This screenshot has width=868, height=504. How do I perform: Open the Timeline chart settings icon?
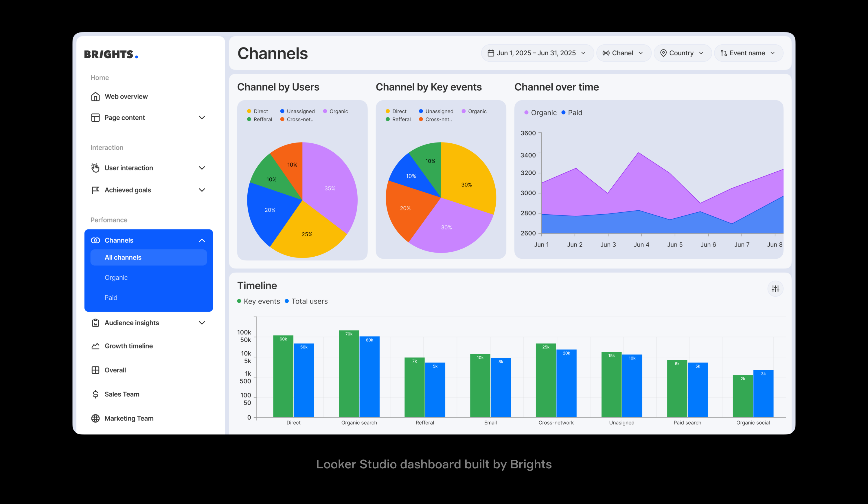tap(775, 288)
